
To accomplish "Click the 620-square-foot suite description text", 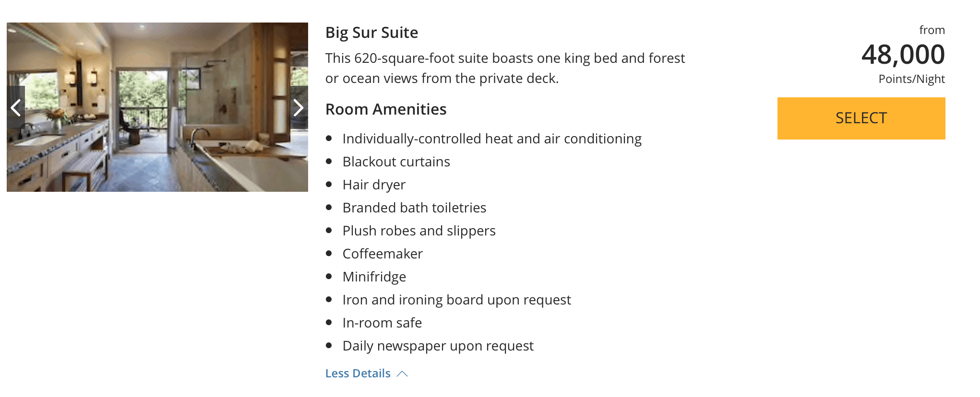I will point(505,68).
